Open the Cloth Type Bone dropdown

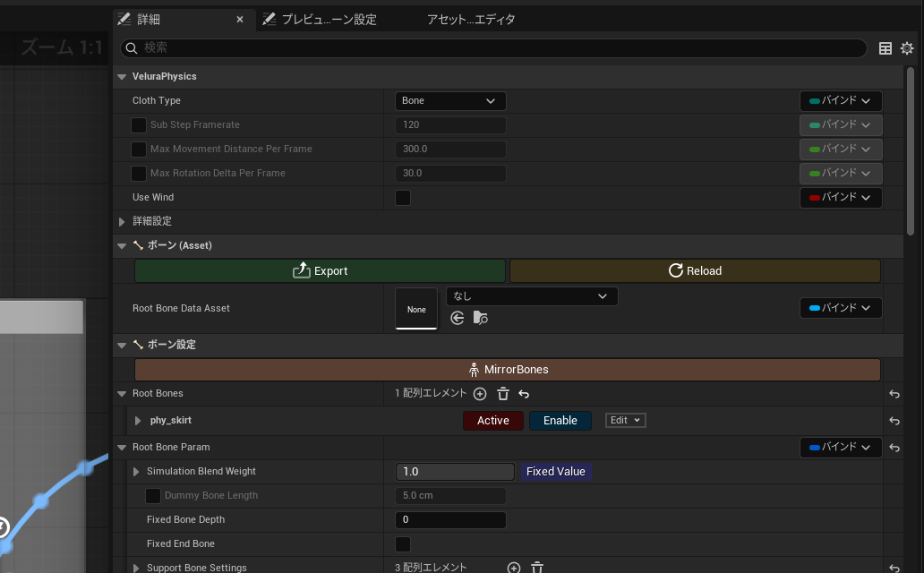pos(450,101)
